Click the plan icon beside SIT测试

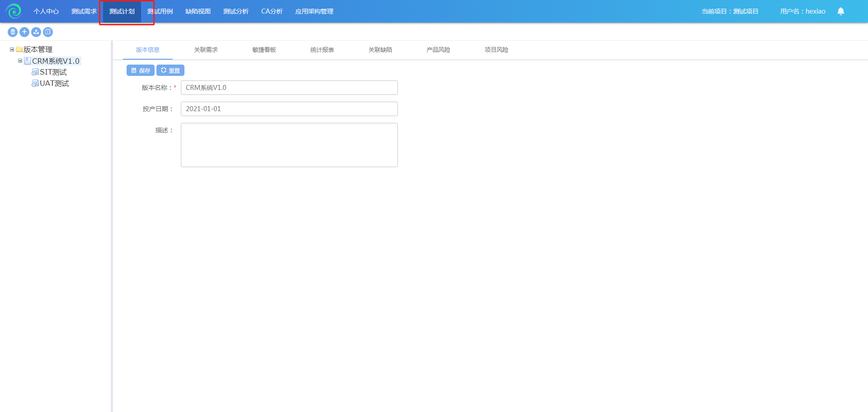pos(35,72)
